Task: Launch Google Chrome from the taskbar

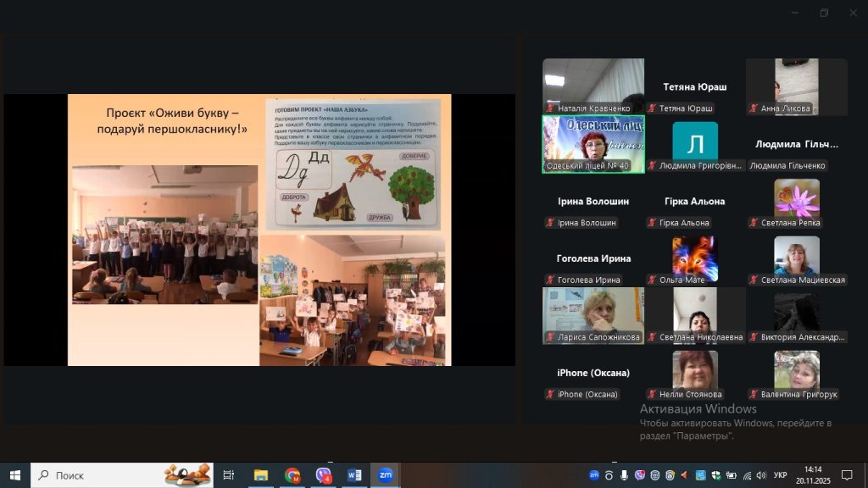Action: coord(292,475)
